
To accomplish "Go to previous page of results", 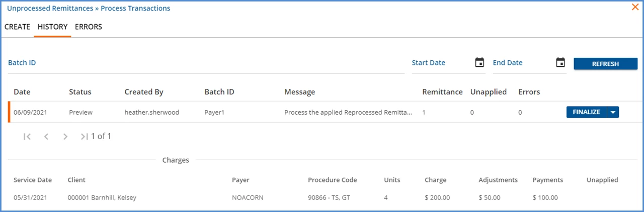I will [46, 137].
